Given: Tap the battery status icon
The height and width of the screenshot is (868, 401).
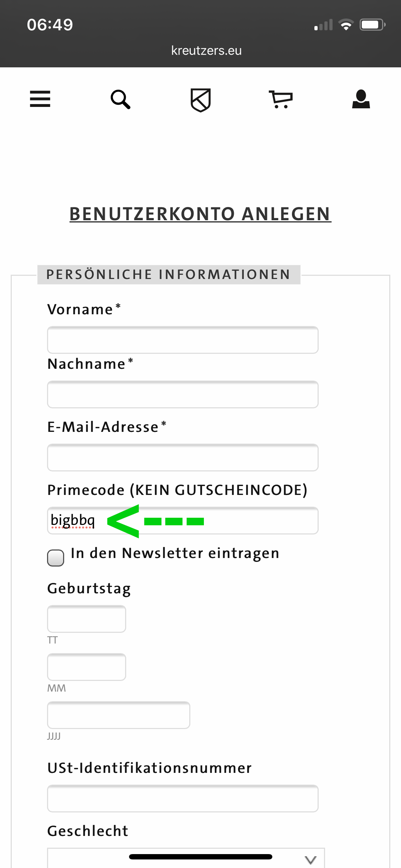Looking at the screenshot, I should [372, 25].
